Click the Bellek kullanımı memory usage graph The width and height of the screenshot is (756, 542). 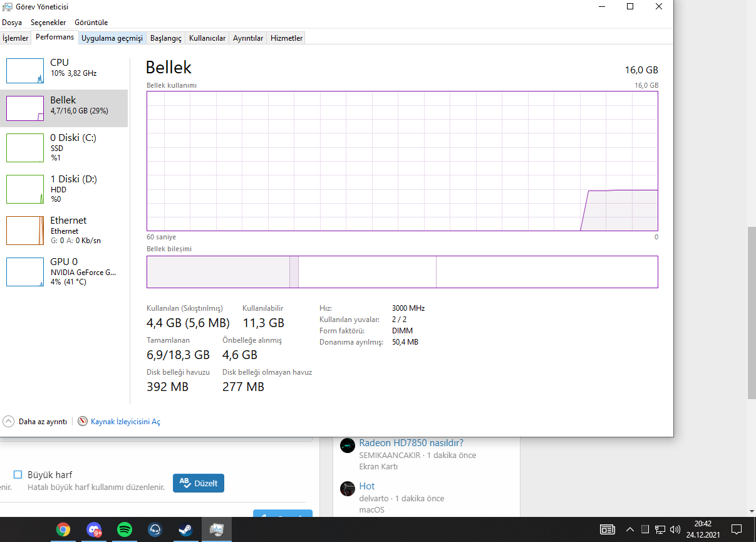click(x=402, y=161)
